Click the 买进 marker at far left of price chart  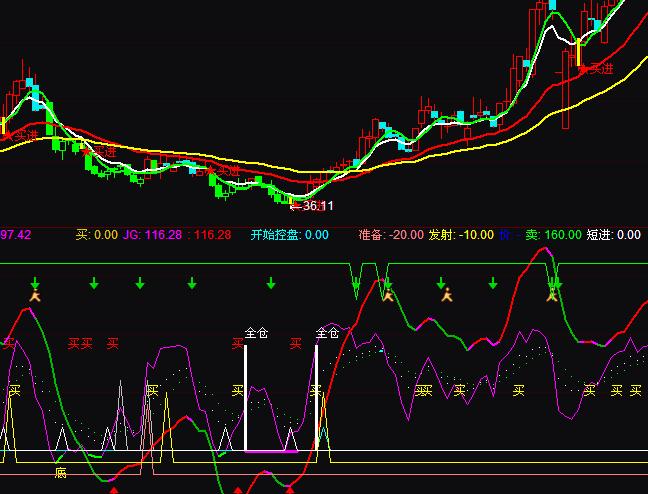pyautogui.click(x=22, y=134)
